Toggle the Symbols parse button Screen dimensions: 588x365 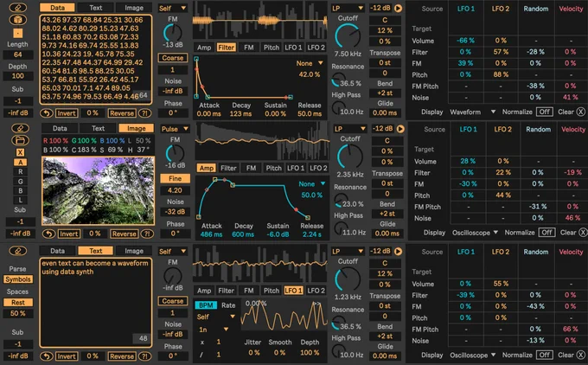click(x=17, y=279)
